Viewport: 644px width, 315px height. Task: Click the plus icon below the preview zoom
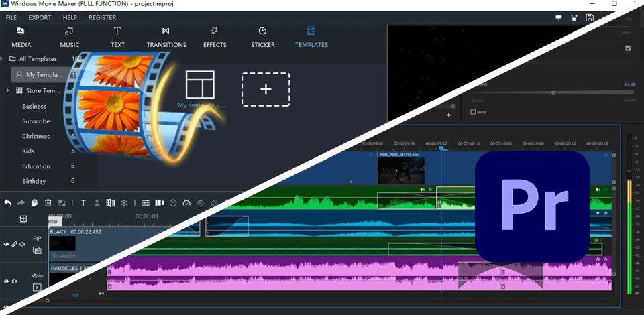click(x=449, y=115)
